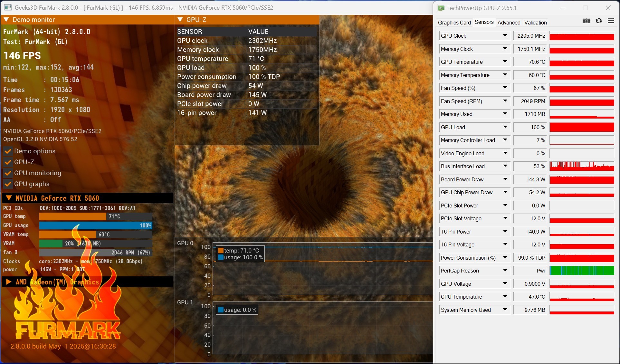Click the GPU Clock 2295.0 MHz value
Screen dimensions: 620x364
tap(530, 36)
